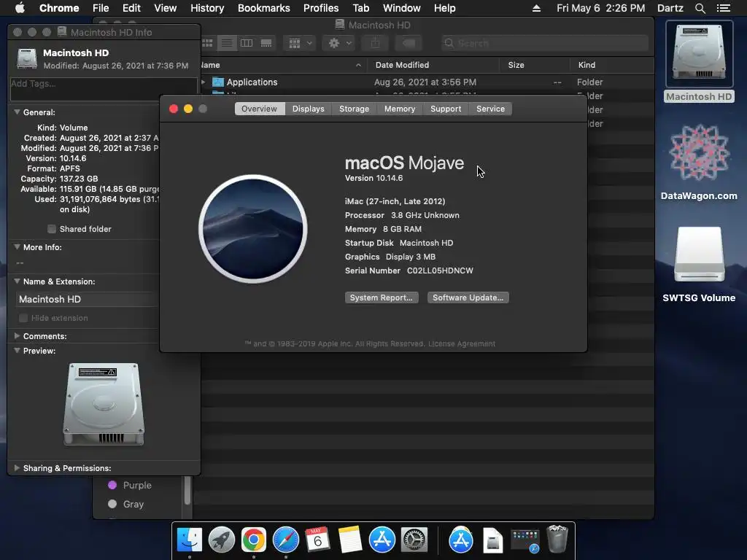Viewport: 747px width, 560px height.
Task: Click the Finder sidebar scrollbar
Action: 187,489
